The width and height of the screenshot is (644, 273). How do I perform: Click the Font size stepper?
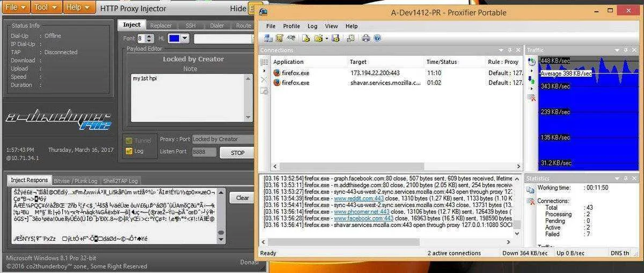(150, 39)
